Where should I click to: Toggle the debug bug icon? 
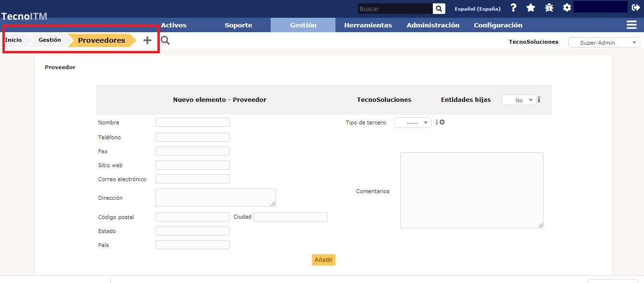pos(549,8)
